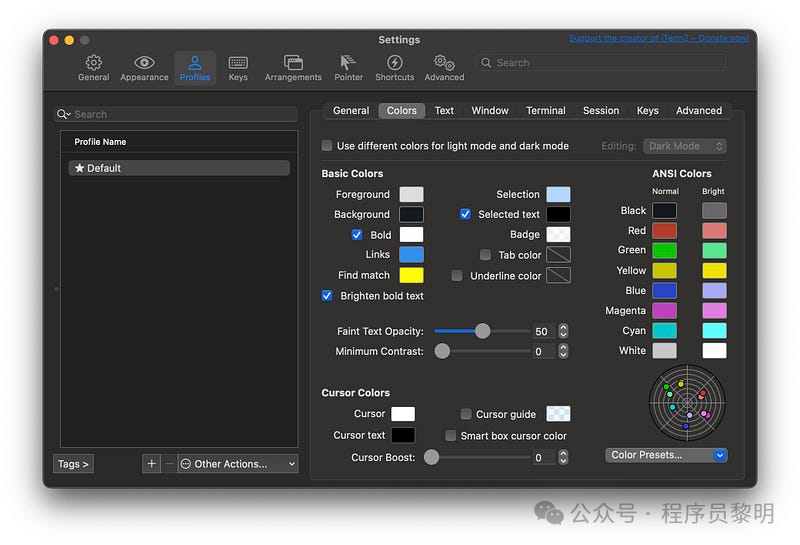Enable the Underline color checkbox
This screenshot has width=800, height=545.
coord(457,276)
